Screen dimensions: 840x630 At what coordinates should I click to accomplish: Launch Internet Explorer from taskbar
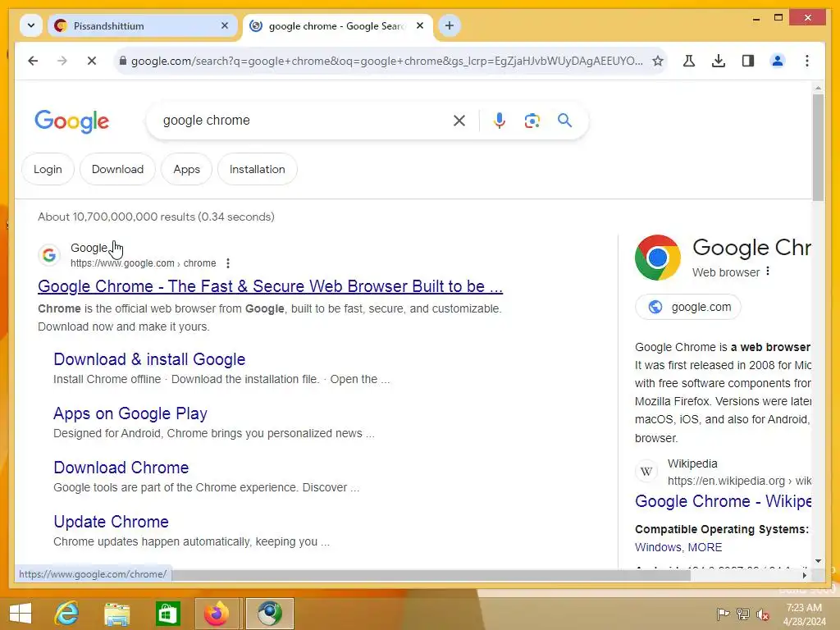pos(67,614)
